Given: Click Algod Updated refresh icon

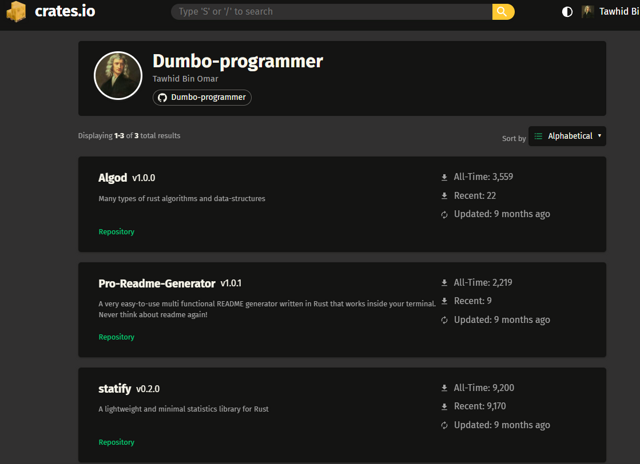Looking at the screenshot, I should (x=444, y=215).
